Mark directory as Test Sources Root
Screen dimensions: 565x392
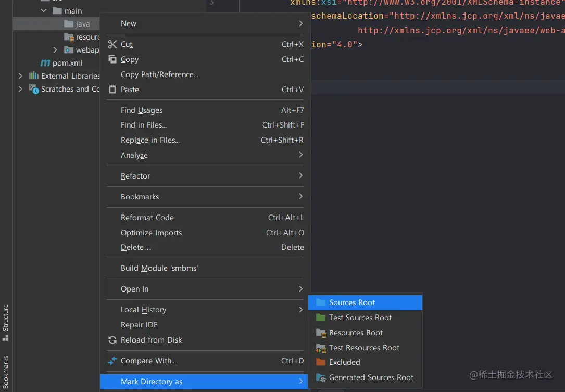point(365,318)
